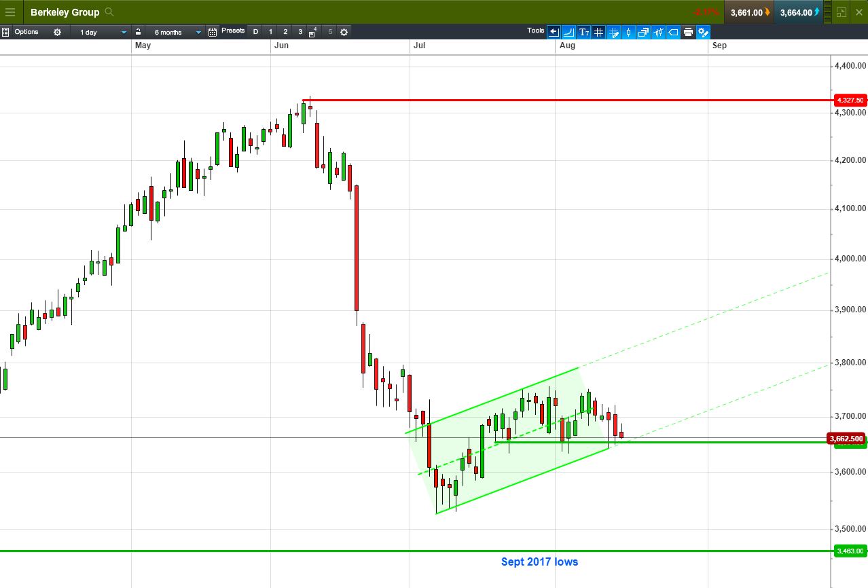Detach chart into separate window
Viewport: 868px width, 588px height.
(x=842, y=12)
